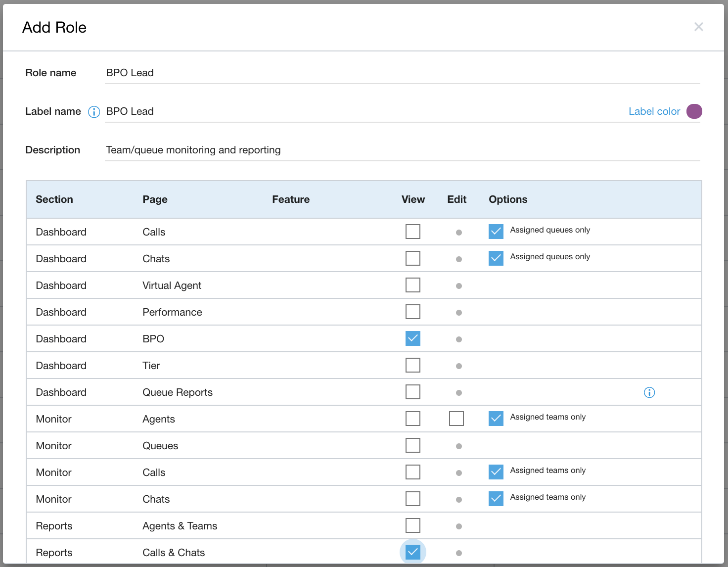Screen dimensions: 728x567
Task: Enable Edit for Monitor Agents
Action: (x=456, y=418)
